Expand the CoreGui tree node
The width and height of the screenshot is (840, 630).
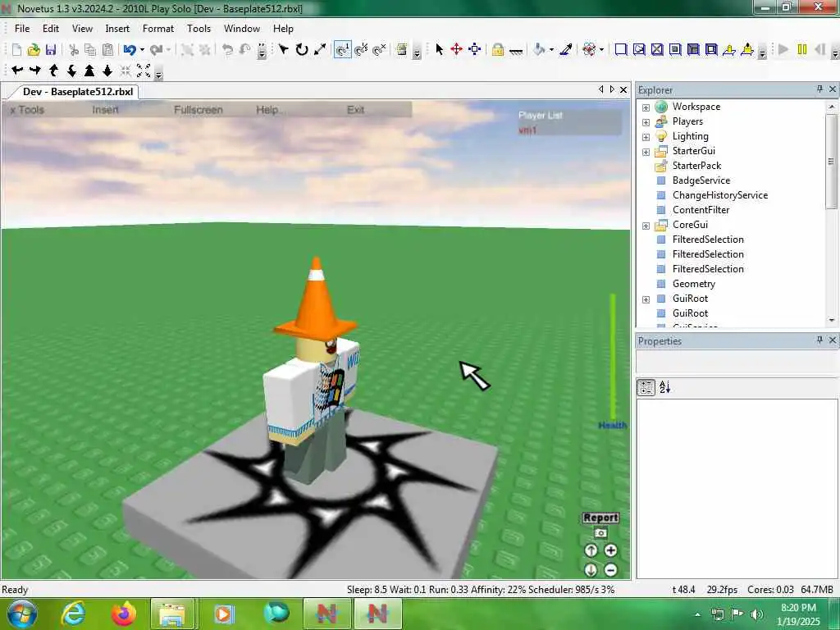tap(646, 226)
